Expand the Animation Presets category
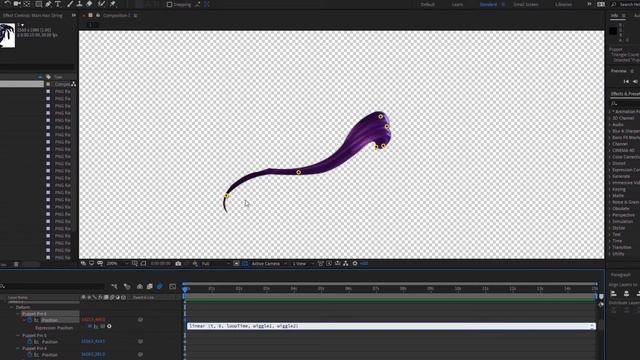This screenshot has height=360, width=640. (x=610, y=111)
